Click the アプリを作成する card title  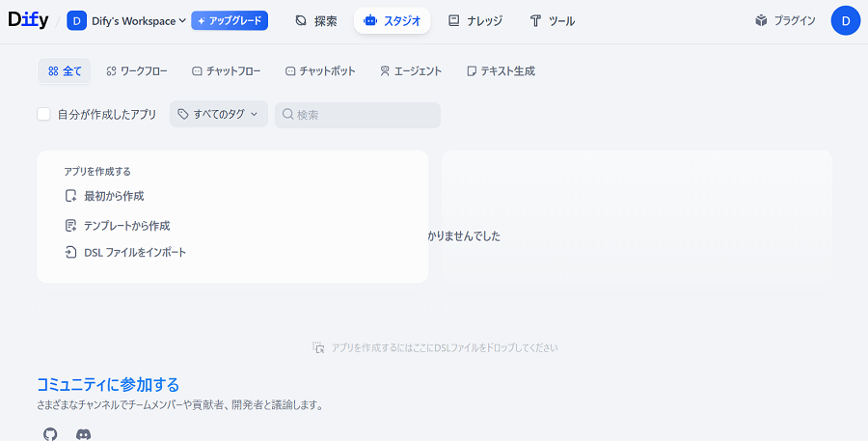(97, 172)
